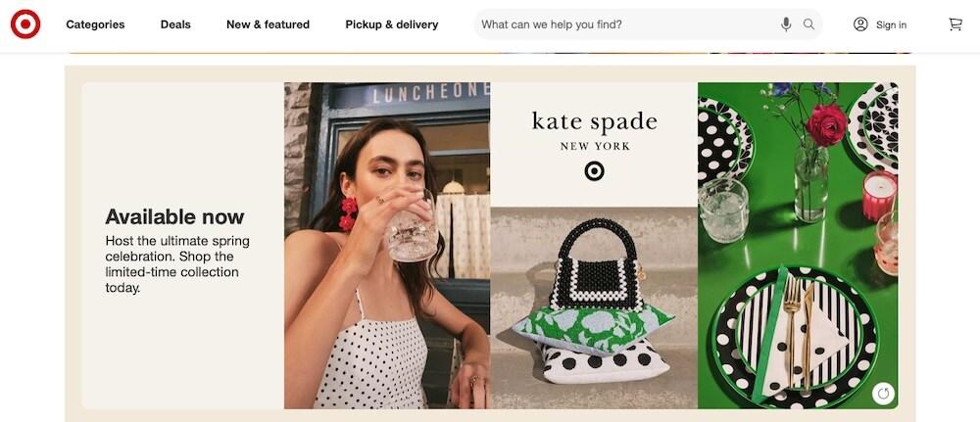Click the replay icon on banner
Screen dimensions: 980x422
pos(883,394)
